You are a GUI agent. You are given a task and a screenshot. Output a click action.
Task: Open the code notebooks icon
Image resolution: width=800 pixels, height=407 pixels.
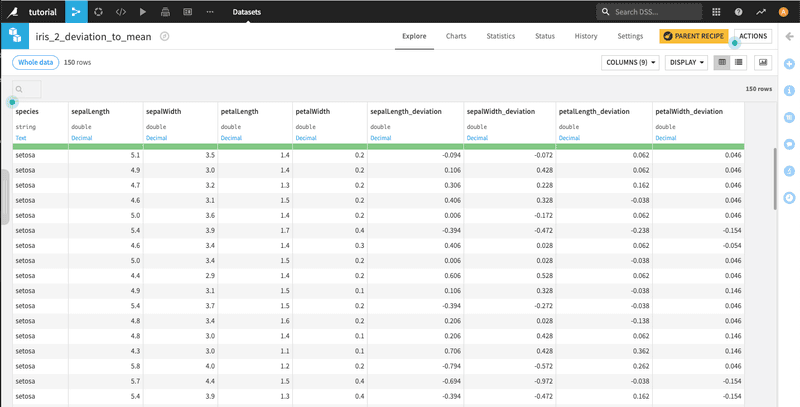121,12
